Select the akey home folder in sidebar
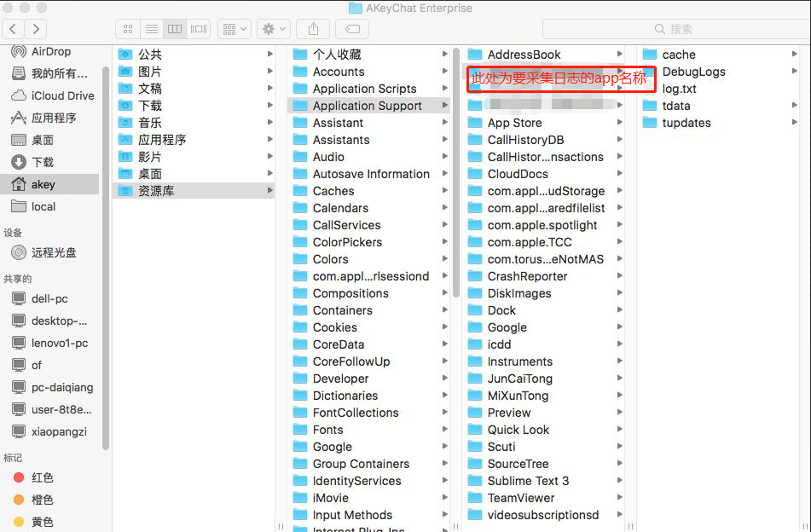811x532 pixels. (43, 184)
